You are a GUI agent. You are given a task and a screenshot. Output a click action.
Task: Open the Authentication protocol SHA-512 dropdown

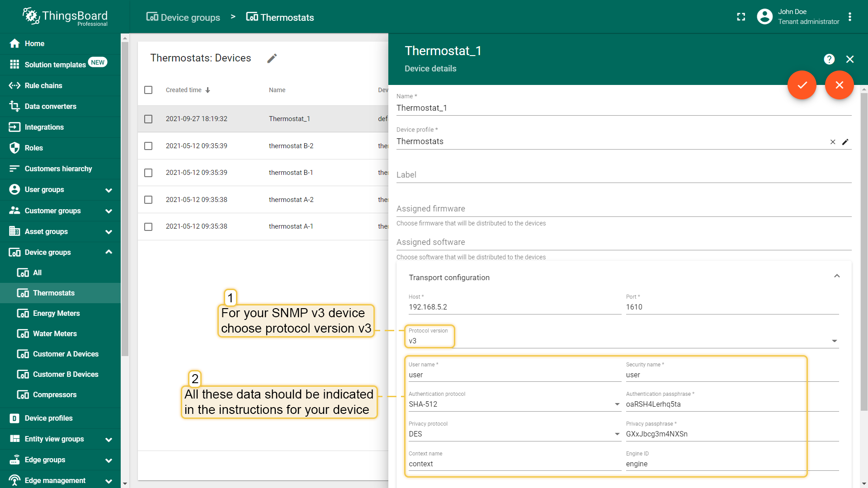pyautogui.click(x=514, y=404)
